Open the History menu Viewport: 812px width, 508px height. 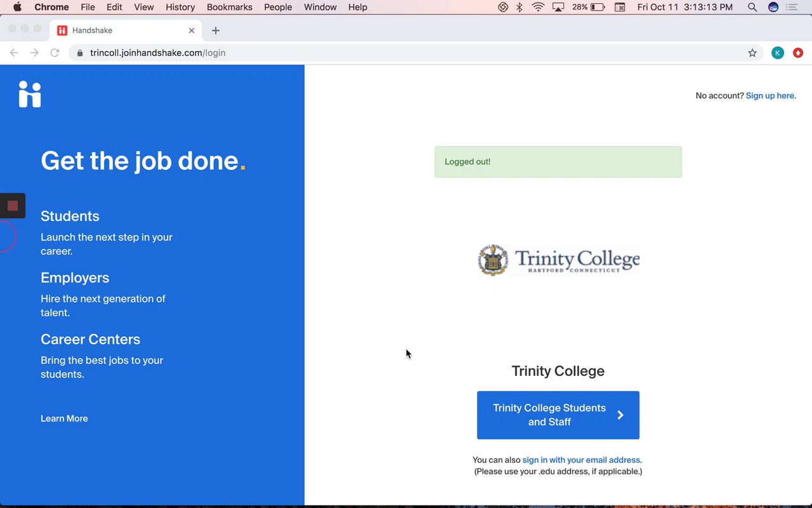[180, 7]
